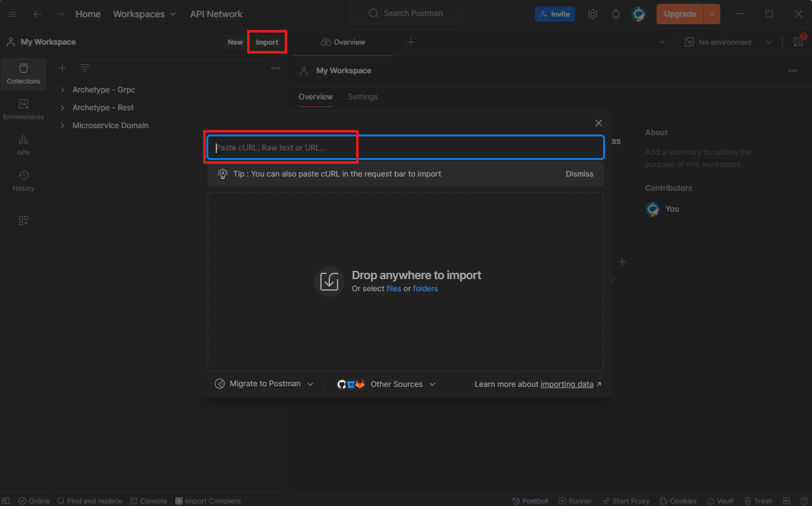812x506 pixels.
Task: Click Start Proxy in status bar
Action: coord(625,501)
